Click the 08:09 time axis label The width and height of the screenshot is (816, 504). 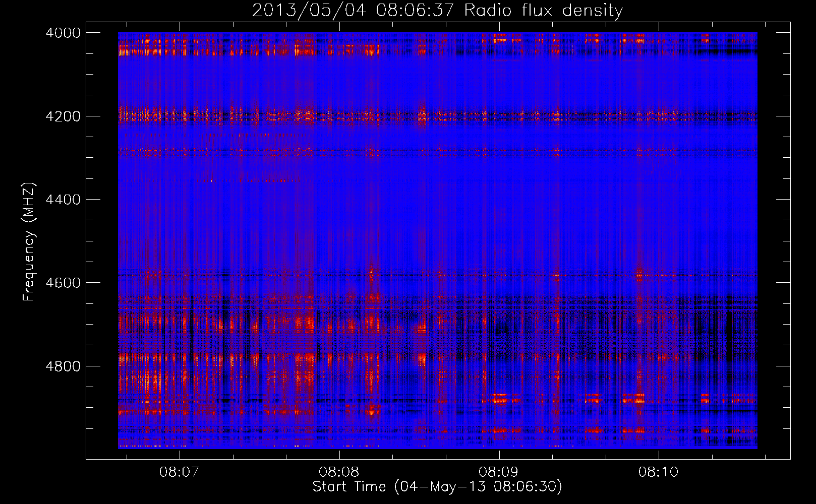499,472
